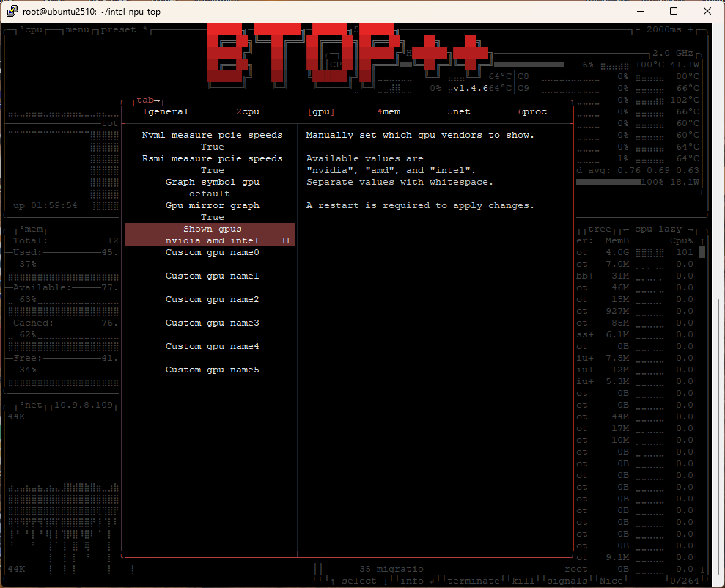Click the signals button in the bottom bar
The image size is (725, 588).
pyautogui.click(x=567, y=581)
